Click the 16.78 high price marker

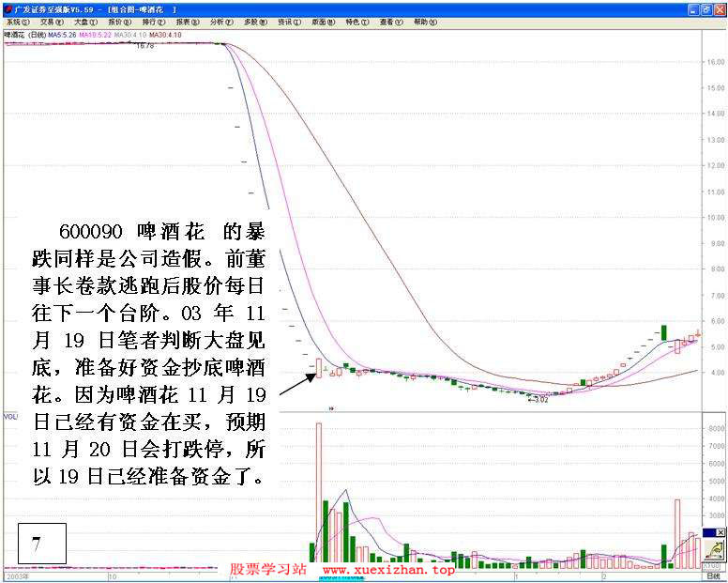pyautogui.click(x=144, y=46)
